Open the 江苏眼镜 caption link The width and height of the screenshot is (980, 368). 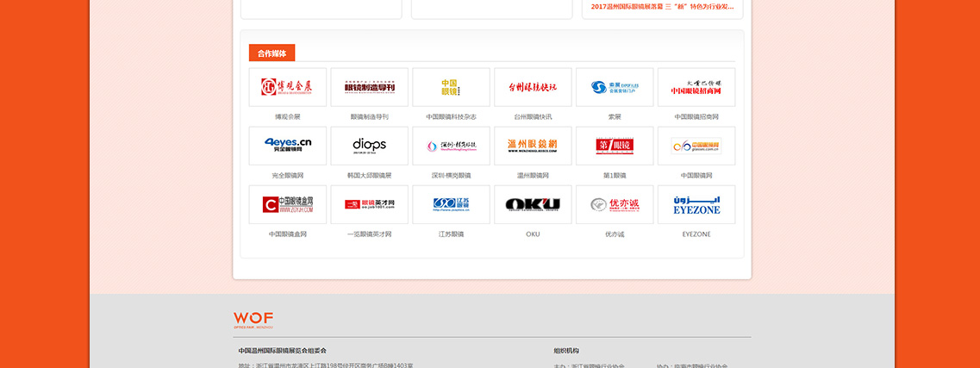[x=452, y=234]
